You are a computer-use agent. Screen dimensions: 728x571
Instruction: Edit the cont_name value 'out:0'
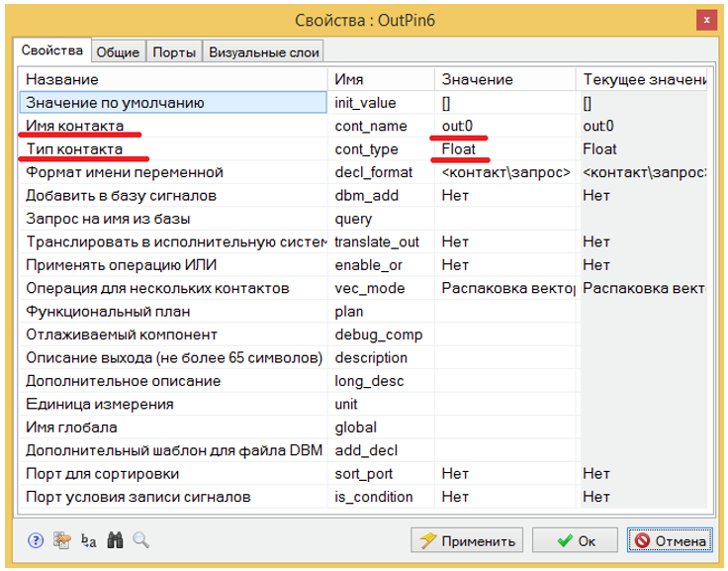point(505,126)
